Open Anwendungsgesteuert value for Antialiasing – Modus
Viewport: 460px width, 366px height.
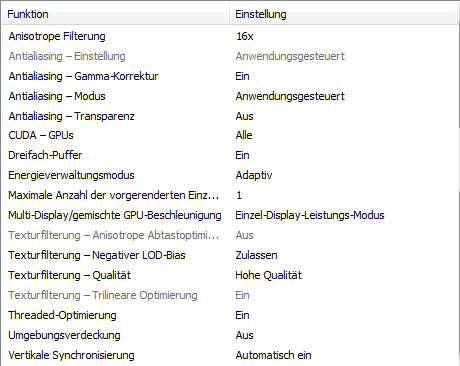[290, 96]
